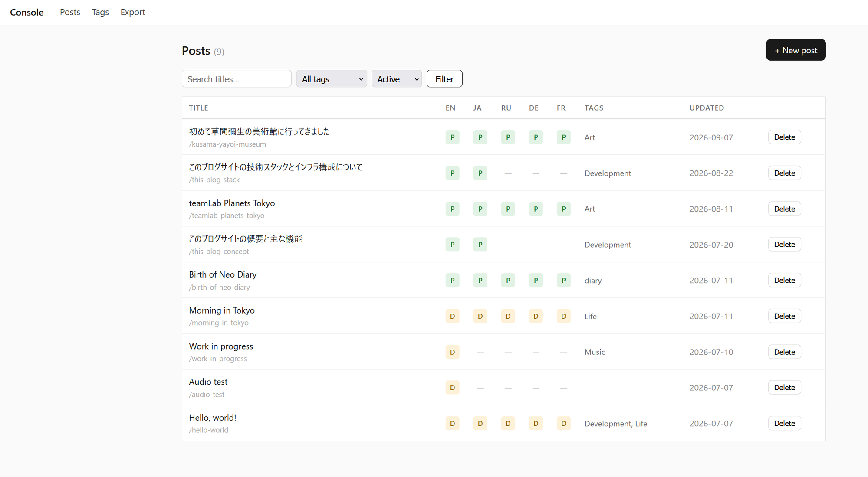Click the JA draft badge for Hello, world!
868x477 pixels.
tap(480, 423)
